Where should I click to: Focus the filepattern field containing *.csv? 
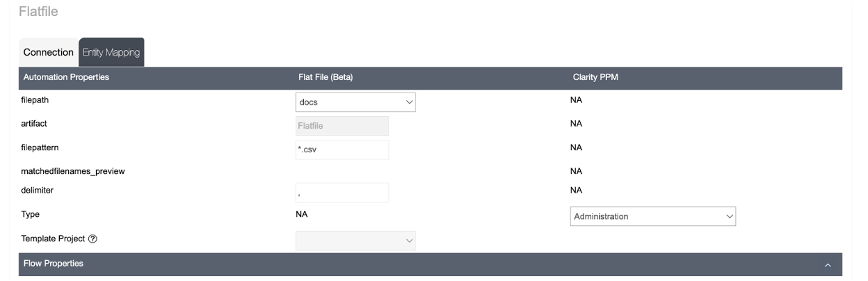pos(342,150)
